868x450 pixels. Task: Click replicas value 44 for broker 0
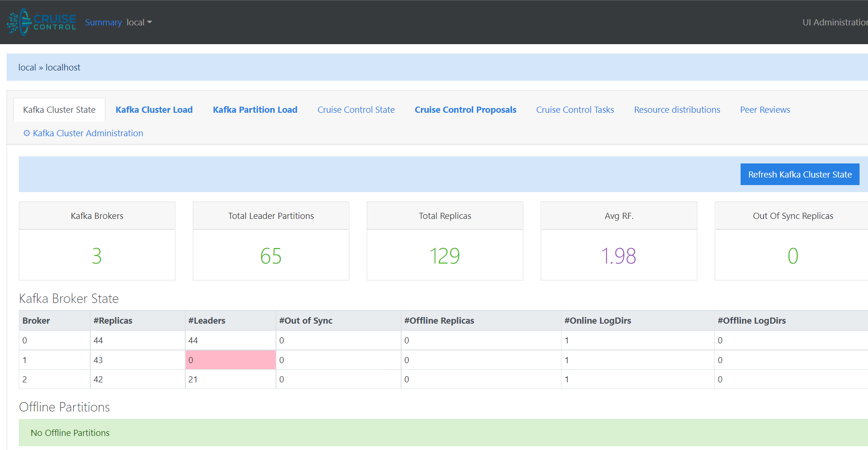98,340
